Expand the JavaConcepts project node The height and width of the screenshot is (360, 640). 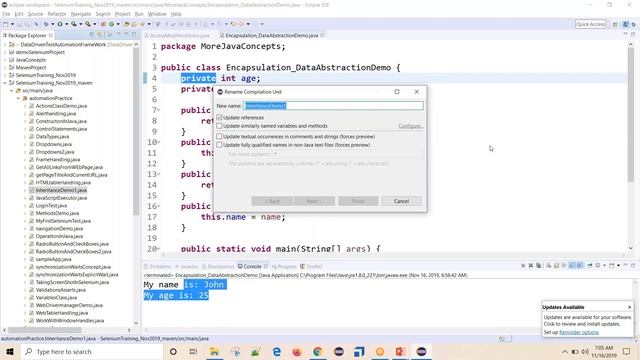(x=5, y=60)
